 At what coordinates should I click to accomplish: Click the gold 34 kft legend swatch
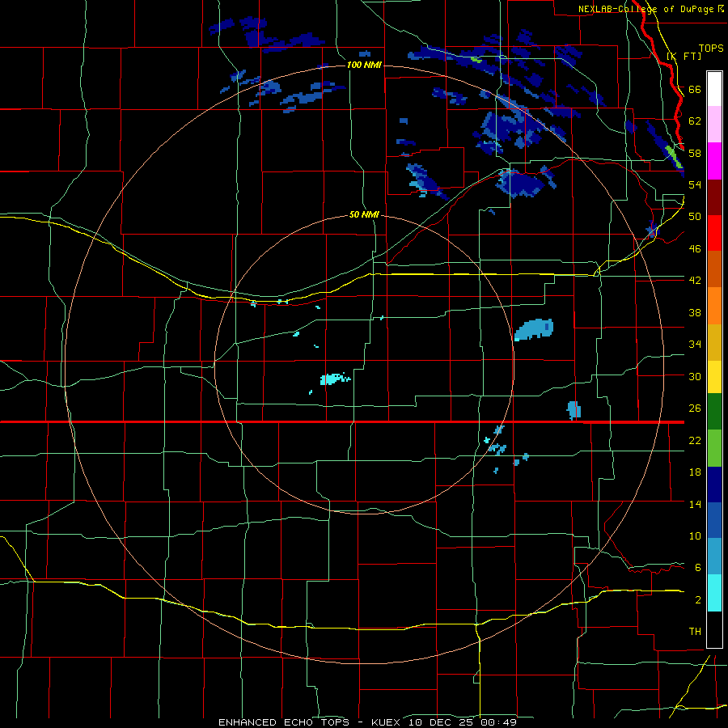[714, 342]
